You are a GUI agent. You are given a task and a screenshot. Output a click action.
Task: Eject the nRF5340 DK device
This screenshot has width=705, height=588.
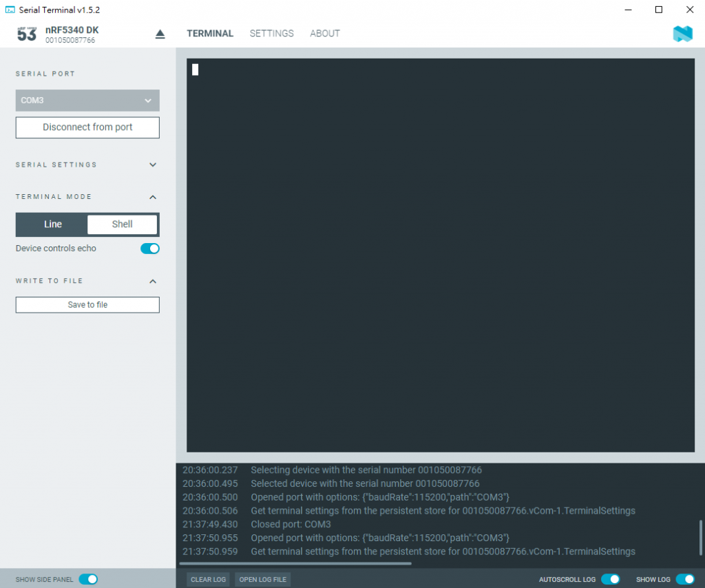(160, 34)
